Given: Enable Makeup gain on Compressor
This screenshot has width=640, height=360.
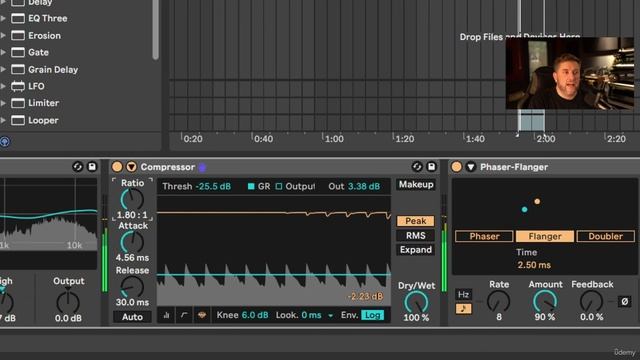Looking at the screenshot, I should [x=416, y=184].
